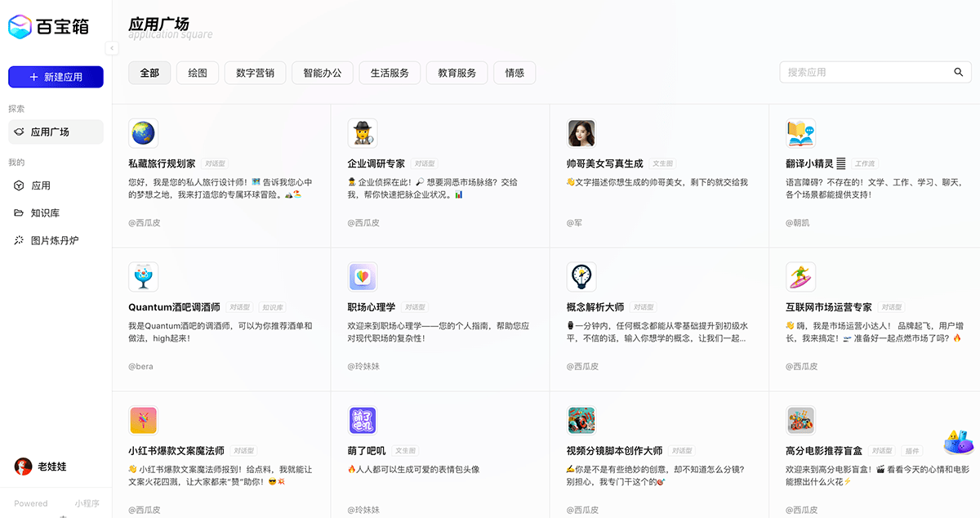980x518 pixels.
Task: Click the 应用广场 planet icon in the sidebar
Action: coord(19,132)
